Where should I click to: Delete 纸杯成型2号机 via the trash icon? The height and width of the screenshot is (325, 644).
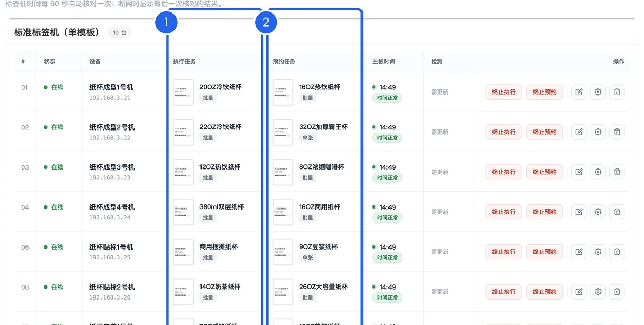pos(617,132)
